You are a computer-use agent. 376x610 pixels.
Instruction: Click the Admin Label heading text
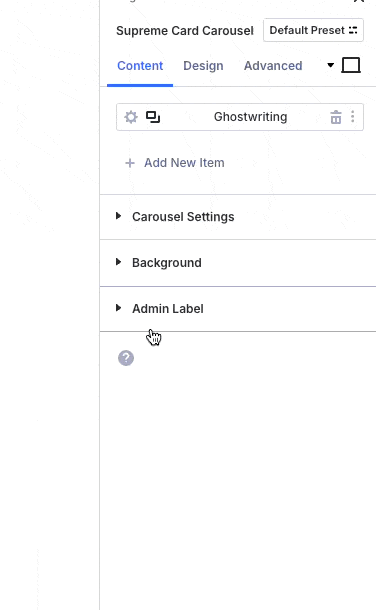pyautogui.click(x=168, y=309)
